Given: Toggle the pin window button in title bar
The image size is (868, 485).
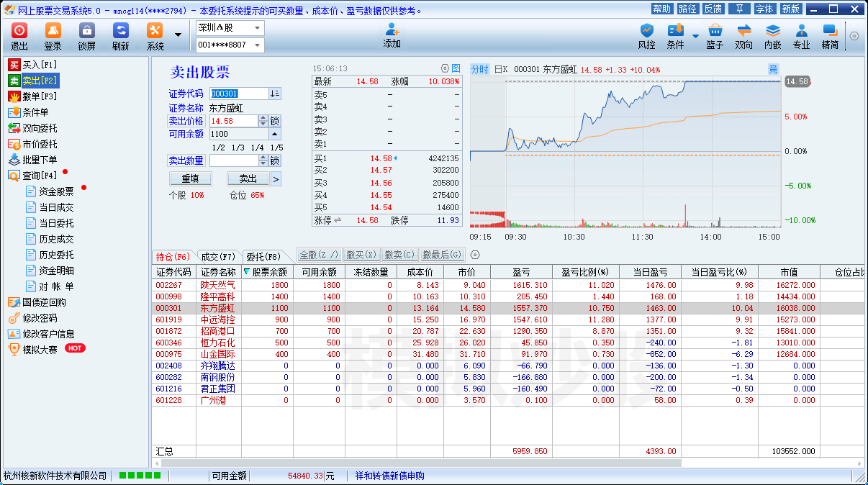Looking at the screenshot, I should coord(738,9).
